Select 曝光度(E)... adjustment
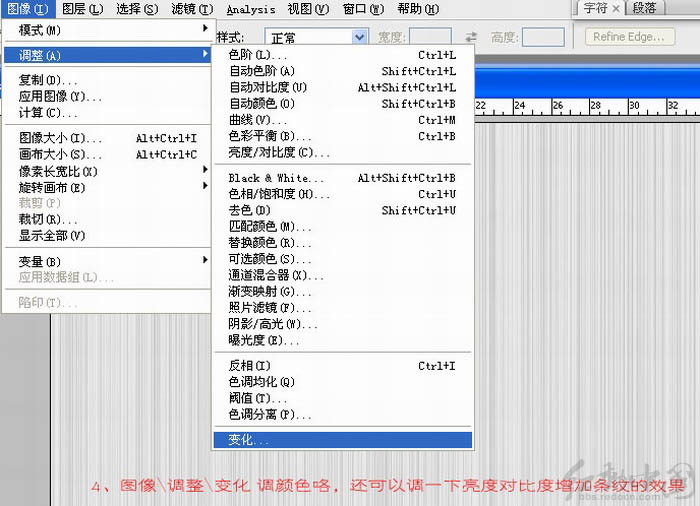The width and height of the screenshot is (700, 506). click(x=343, y=340)
